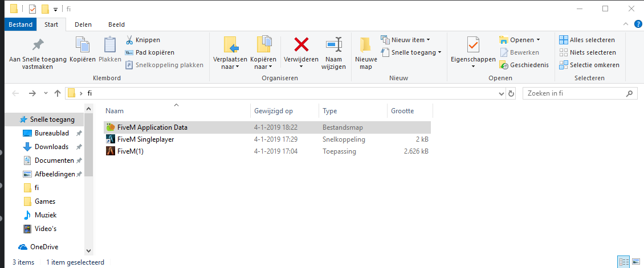
Task: Expand the Openen dropdown arrow
Action: (x=537, y=40)
